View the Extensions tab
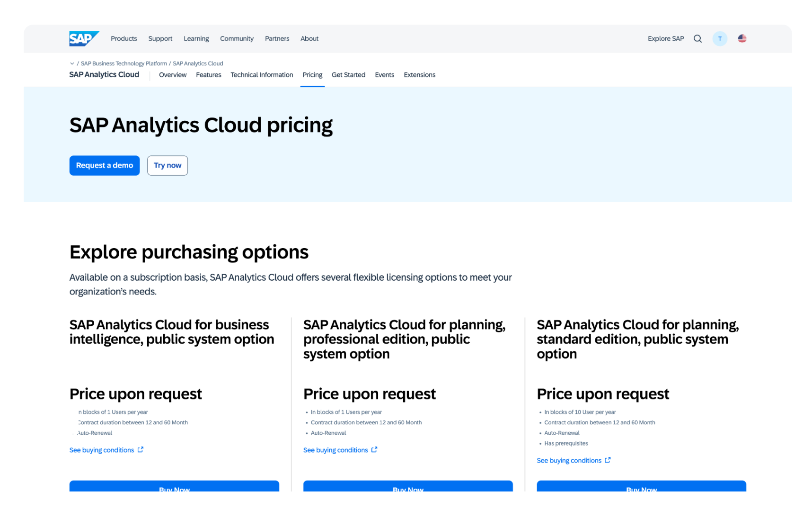The image size is (812, 518). tap(419, 74)
